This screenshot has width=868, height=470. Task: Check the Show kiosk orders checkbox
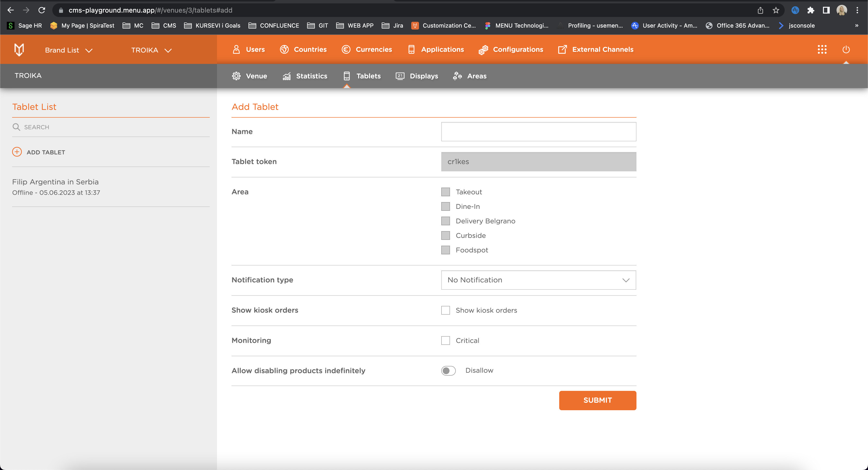coord(445,310)
